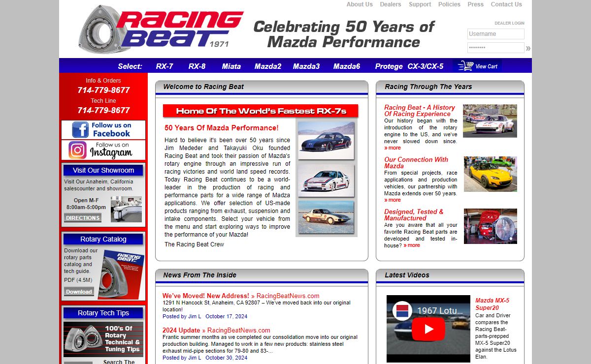Open the About Us page
The image size is (591, 364).
coord(360,4)
